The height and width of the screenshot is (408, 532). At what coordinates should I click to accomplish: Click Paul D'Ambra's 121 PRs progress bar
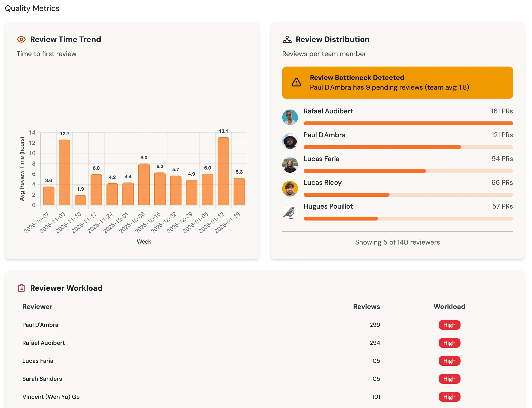(x=408, y=147)
